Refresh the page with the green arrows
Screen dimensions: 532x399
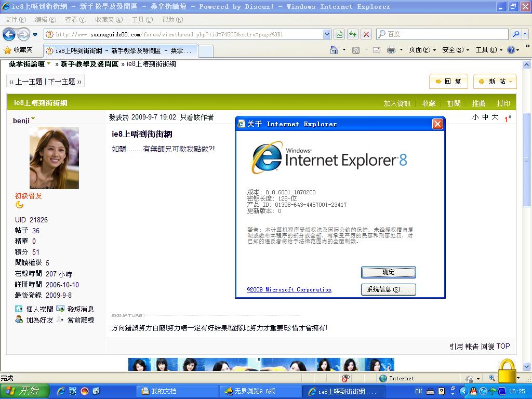tap(353, 34)
